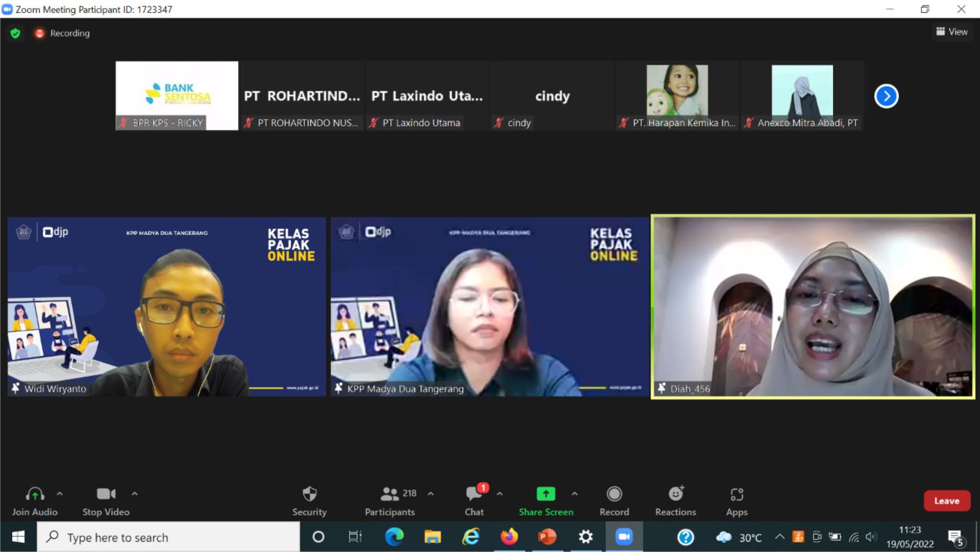The image size is (980, 552).
Task: Show next page of participant thumbnails
Action: click(x=886, y=96)
